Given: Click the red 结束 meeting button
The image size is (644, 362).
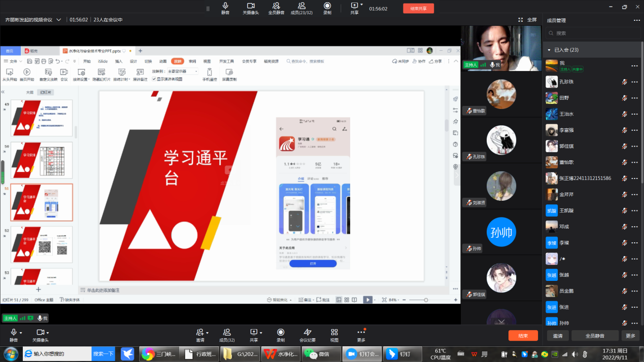Looking at the screenshot, I should click(523, 336).
